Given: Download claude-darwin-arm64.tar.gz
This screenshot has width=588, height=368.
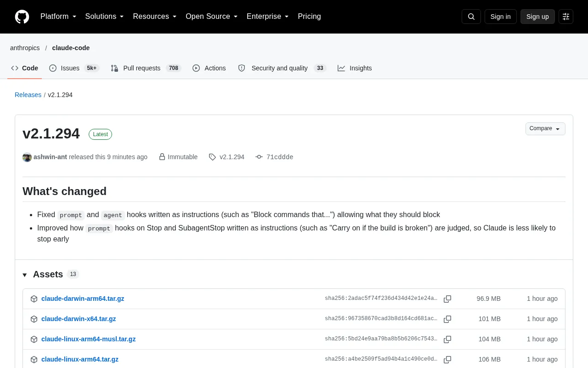Looking at the screenshot, I should coord(83,299).
